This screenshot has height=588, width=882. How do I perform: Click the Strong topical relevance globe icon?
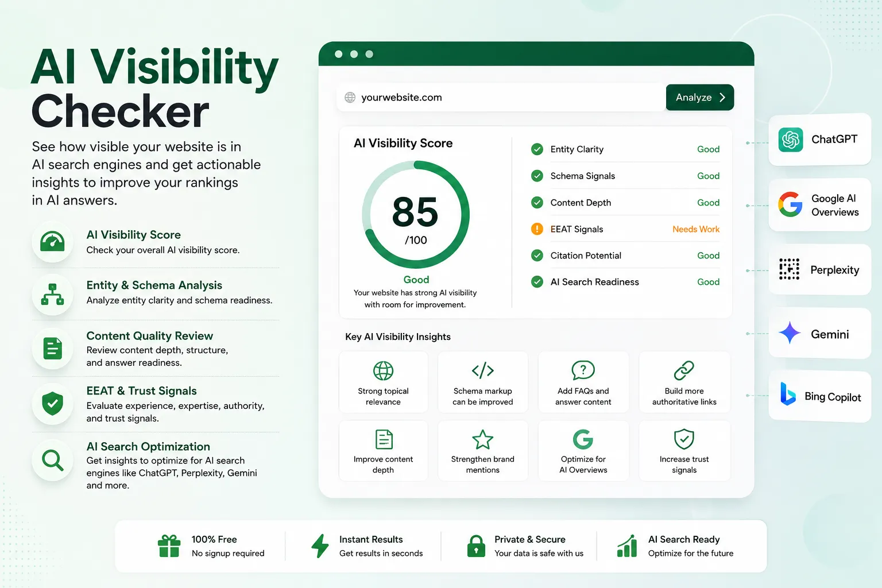click(383, 371)
